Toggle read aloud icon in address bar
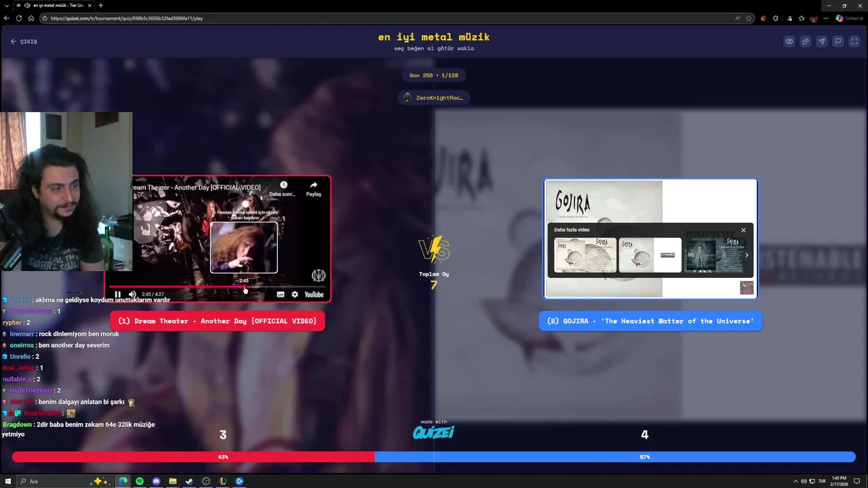 click(738, 18)
